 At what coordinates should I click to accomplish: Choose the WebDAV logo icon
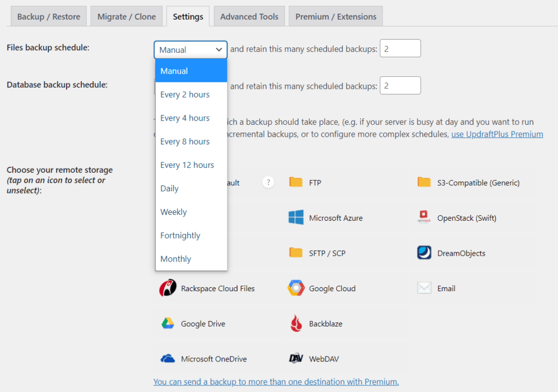(296, 359)
